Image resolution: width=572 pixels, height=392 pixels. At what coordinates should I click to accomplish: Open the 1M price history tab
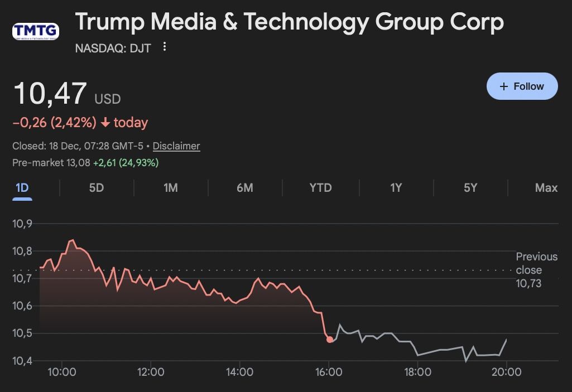pos(171,188)
